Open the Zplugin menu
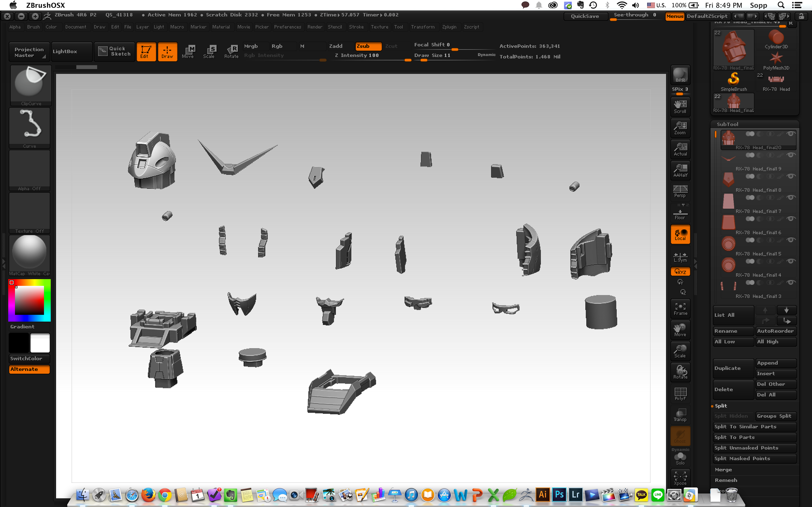 449,27
